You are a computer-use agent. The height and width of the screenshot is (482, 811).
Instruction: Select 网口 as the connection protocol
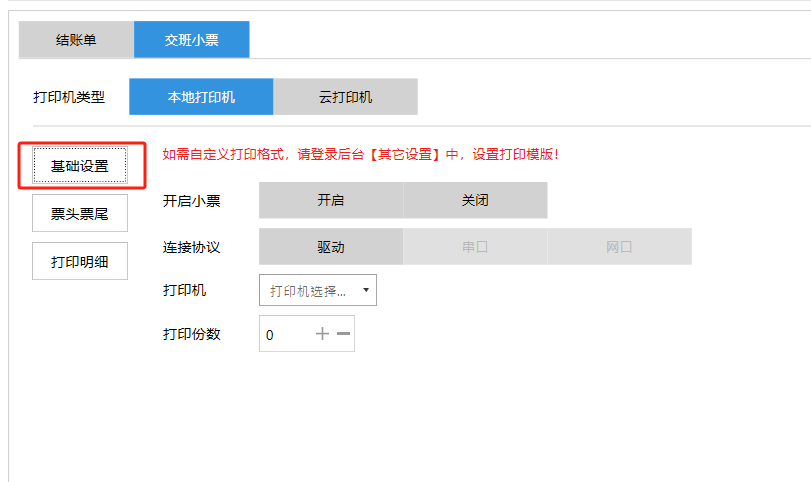619,247
